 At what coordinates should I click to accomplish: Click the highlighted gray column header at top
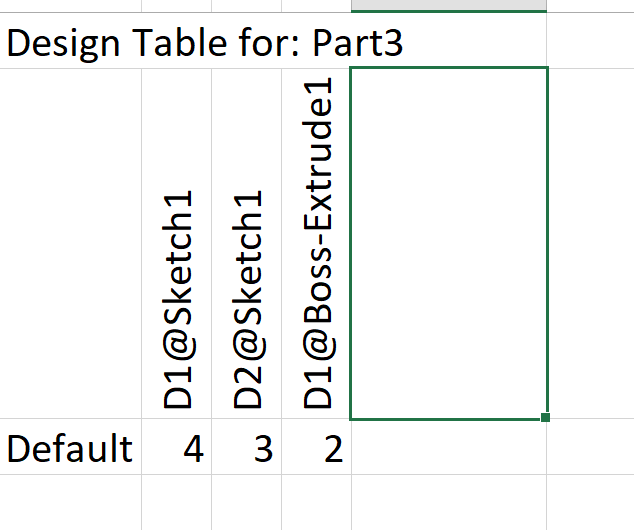click(449, 5)
